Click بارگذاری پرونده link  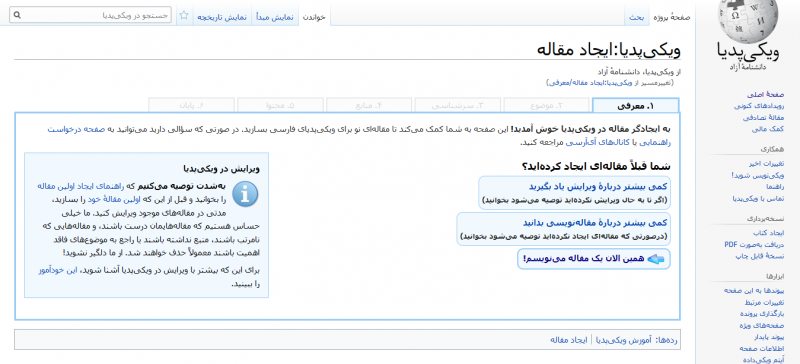(762, 314)
